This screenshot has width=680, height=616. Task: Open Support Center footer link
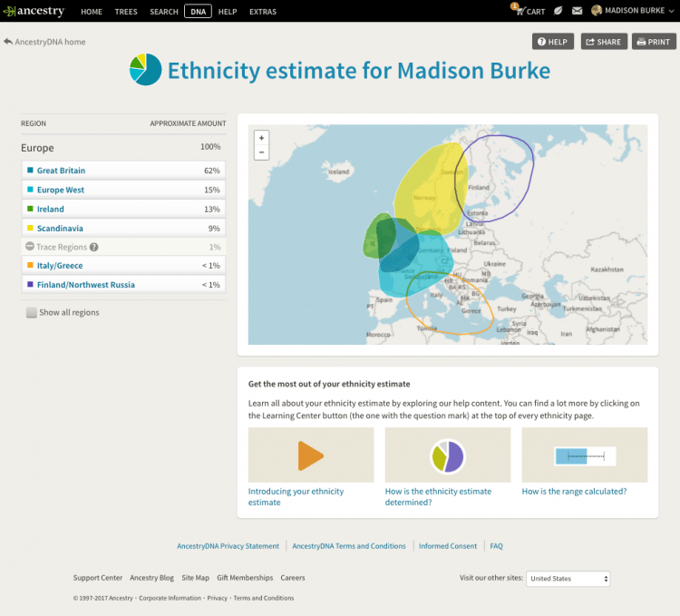(x=98, y=578)
